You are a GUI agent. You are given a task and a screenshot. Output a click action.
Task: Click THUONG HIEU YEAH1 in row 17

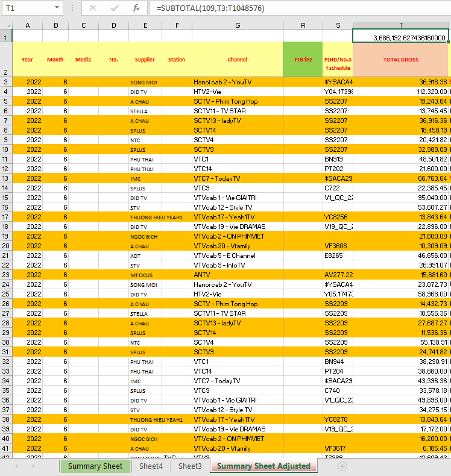[x=156, y=217]
